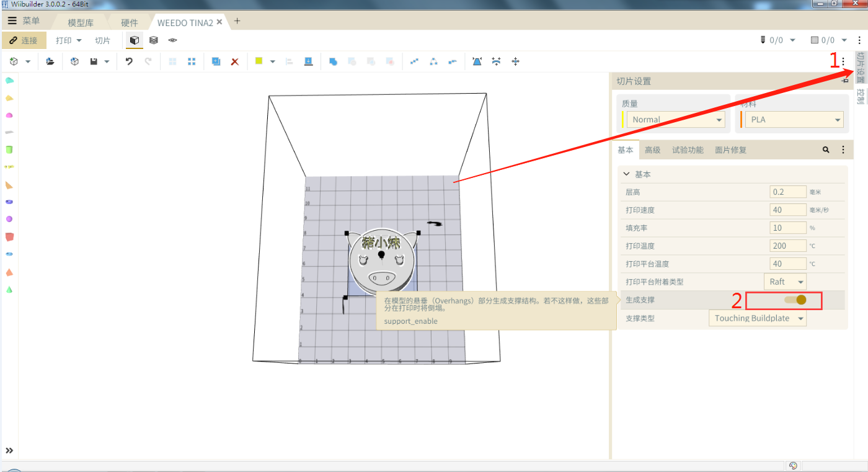Switch to the 高级 settings tab
The height and width of the screenshot is (472, 868).
point(652,150)
